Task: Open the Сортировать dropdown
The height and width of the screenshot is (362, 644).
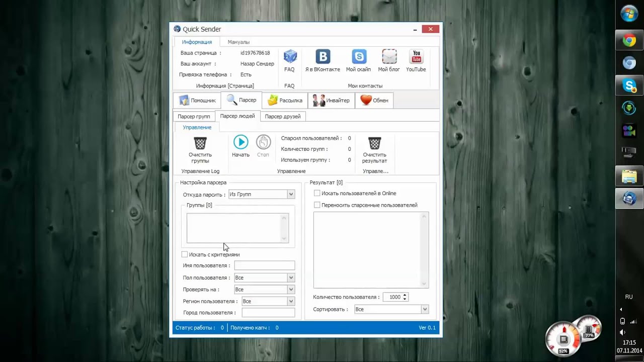Action: (425, 309)
